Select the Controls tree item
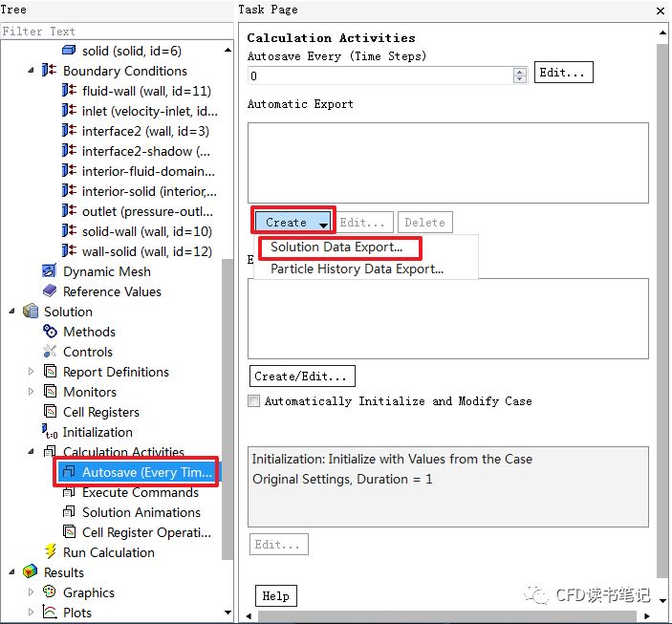 tap(88, 352)
